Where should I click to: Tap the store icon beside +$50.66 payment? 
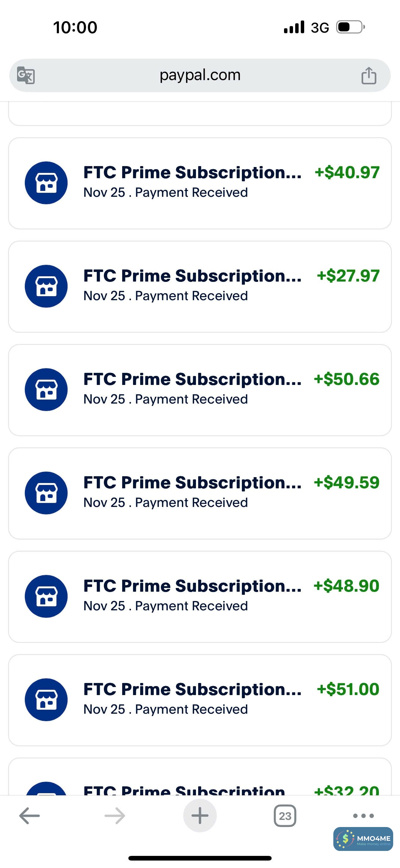click(x=46, y=390)
